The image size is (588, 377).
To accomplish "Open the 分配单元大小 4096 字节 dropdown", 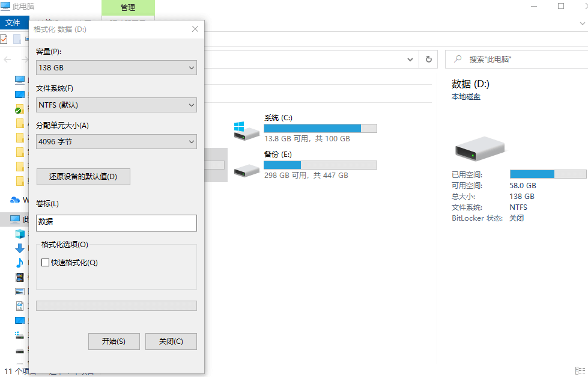I will [x=117, y=141].
